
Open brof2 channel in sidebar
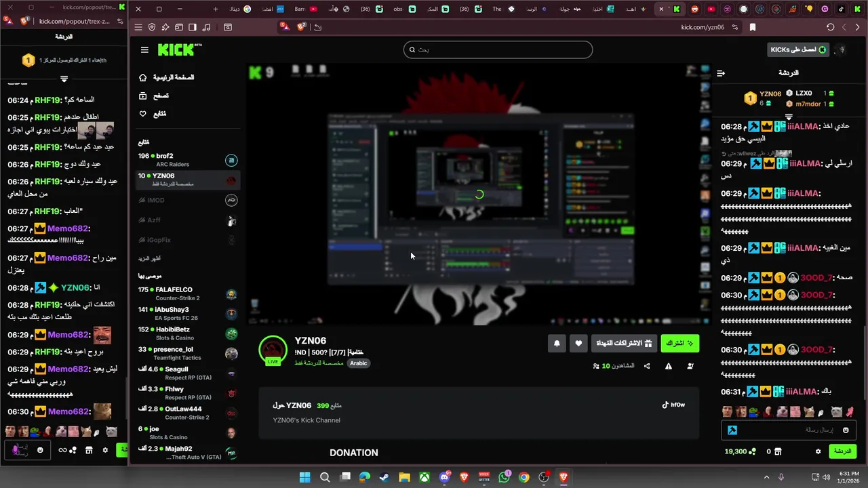(187, 160)
